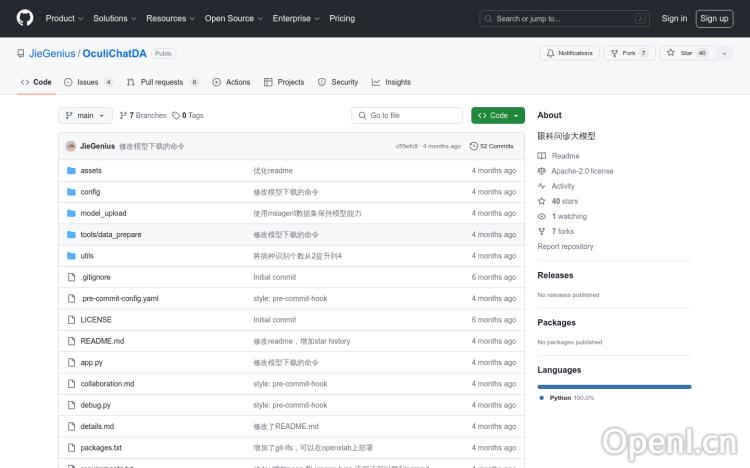Click the JieGenius avatar in commit row
This screenshot has height=468, width=750.
[71, 146]
